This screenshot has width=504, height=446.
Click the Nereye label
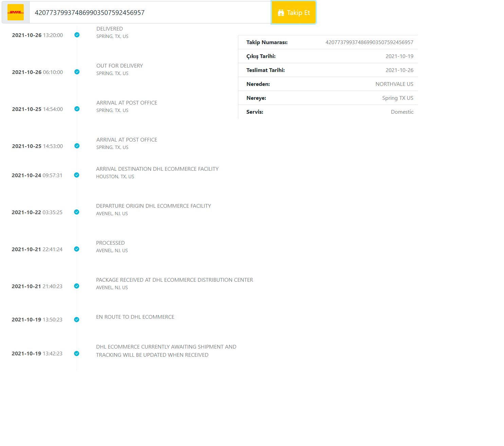click(256, 98)
